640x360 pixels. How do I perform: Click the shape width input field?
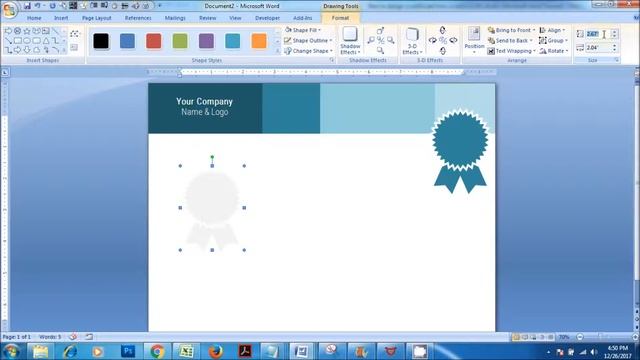point(597,48)
